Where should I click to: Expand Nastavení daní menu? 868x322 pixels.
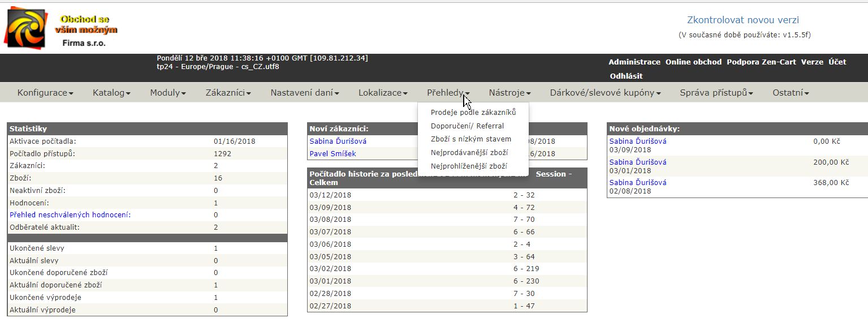click(x=304, y=93)
